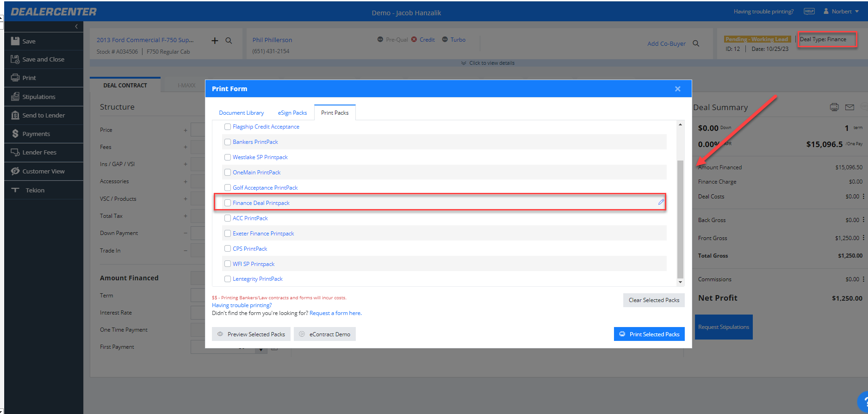Open Payments dollar sign icon
This screenshot has width=868, height=414.
pyautogui.click(x=15, y=134)
